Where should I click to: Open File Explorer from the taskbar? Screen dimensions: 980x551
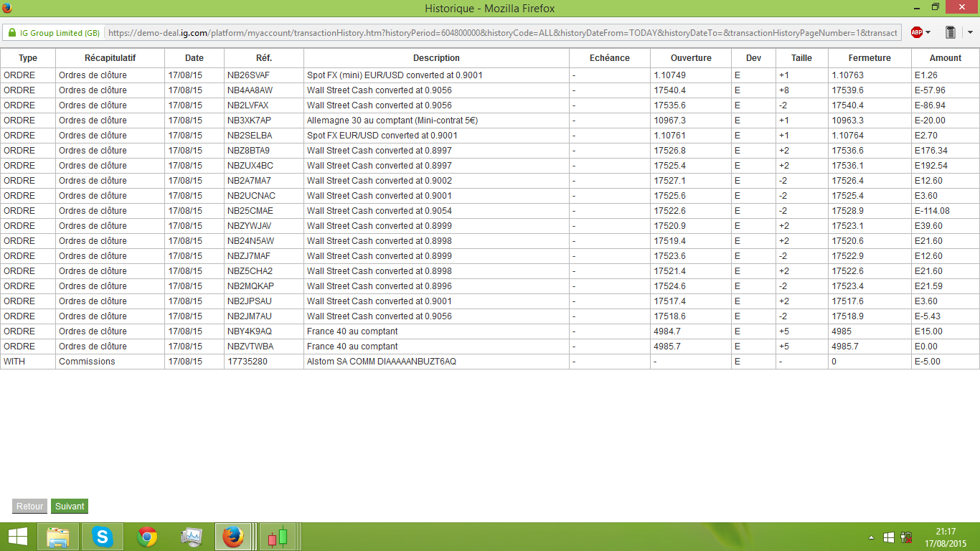click(x=57, y=537)
